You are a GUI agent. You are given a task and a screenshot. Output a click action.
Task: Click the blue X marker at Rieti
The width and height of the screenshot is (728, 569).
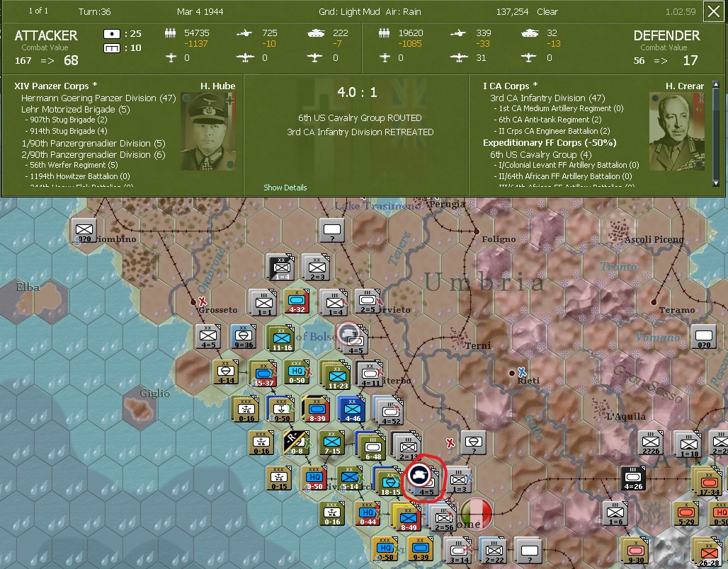522,372
